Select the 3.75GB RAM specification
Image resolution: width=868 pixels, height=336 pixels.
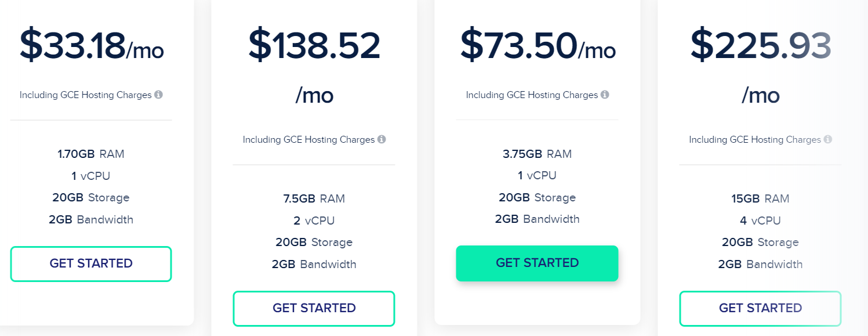[537, 154]
